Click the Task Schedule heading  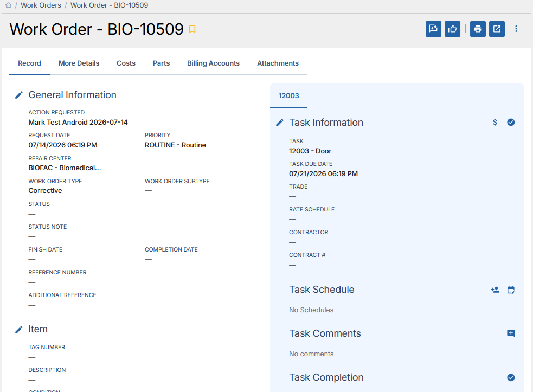[322, 290]
